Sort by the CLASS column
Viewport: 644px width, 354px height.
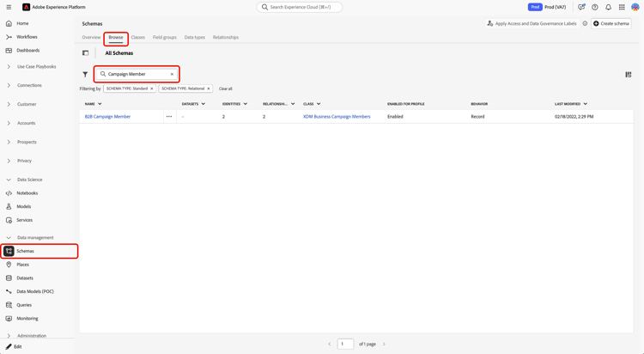click(312, 104)
